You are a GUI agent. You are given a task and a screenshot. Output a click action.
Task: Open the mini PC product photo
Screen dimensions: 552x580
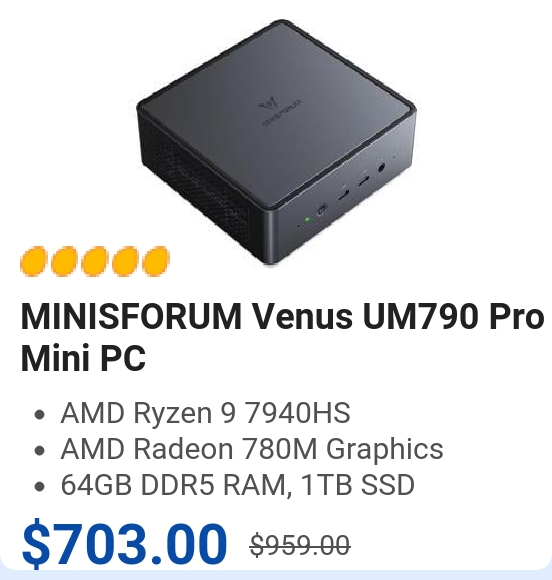277,142
